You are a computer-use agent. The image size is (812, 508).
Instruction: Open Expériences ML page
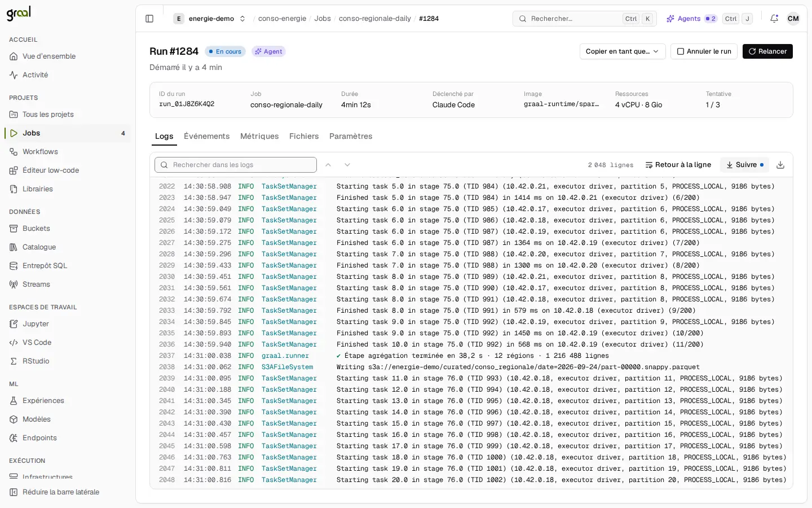click(x=68, y=401)
